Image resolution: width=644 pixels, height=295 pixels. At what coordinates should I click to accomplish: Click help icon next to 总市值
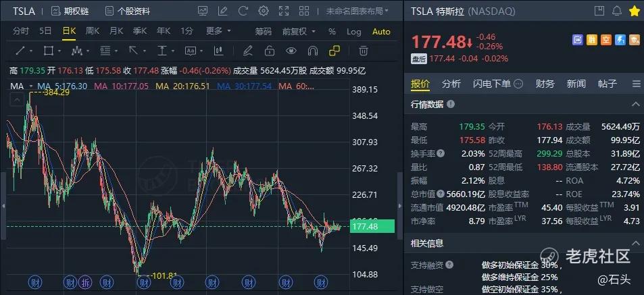(x=441, y=194)
